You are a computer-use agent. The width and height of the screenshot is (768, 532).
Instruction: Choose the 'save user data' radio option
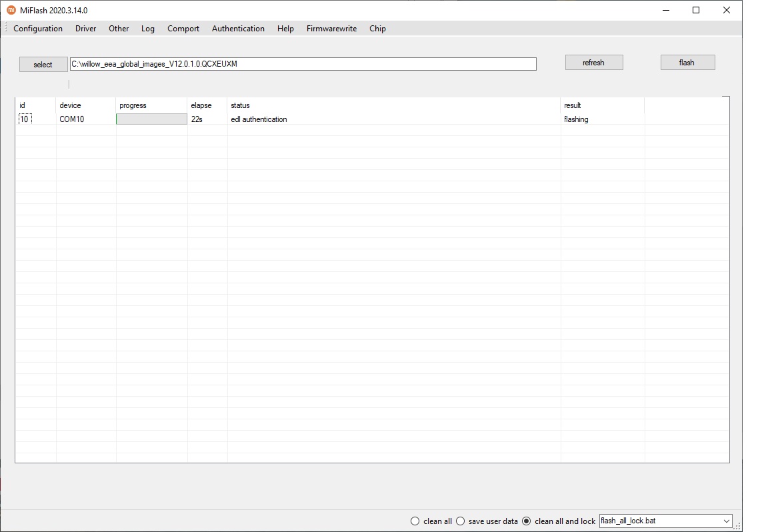(x=460, y=521)
